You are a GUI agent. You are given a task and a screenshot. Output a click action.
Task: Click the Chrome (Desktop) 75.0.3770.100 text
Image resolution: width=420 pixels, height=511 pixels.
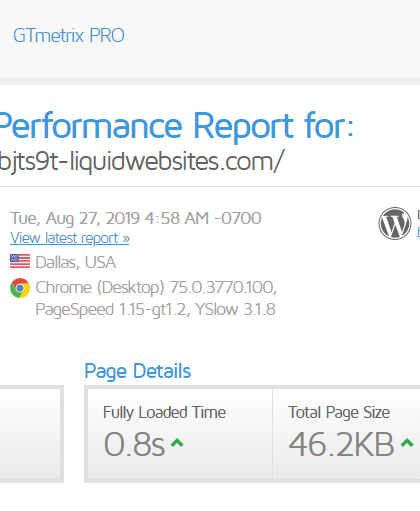156,287
